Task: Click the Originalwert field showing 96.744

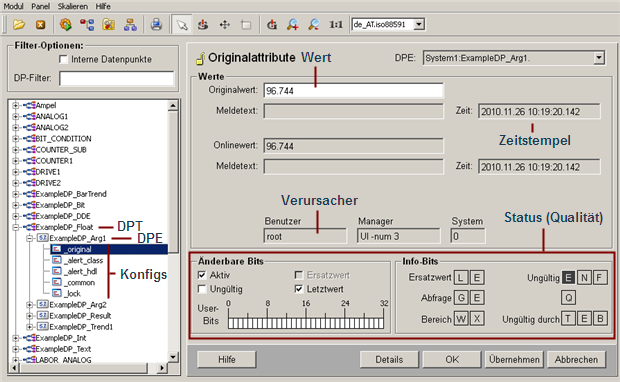Action: [353, 91]
